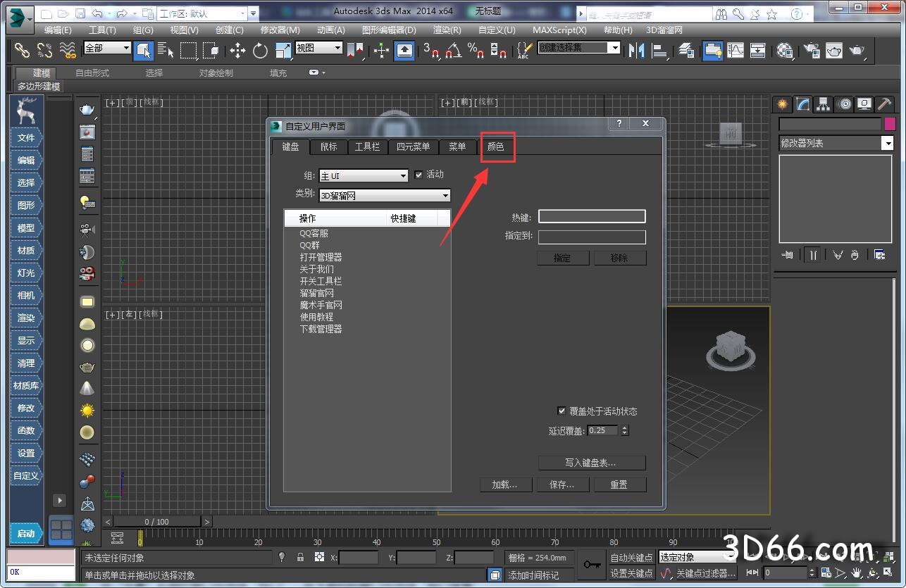Open the MAXScript(X) menu

pos(559,30)
